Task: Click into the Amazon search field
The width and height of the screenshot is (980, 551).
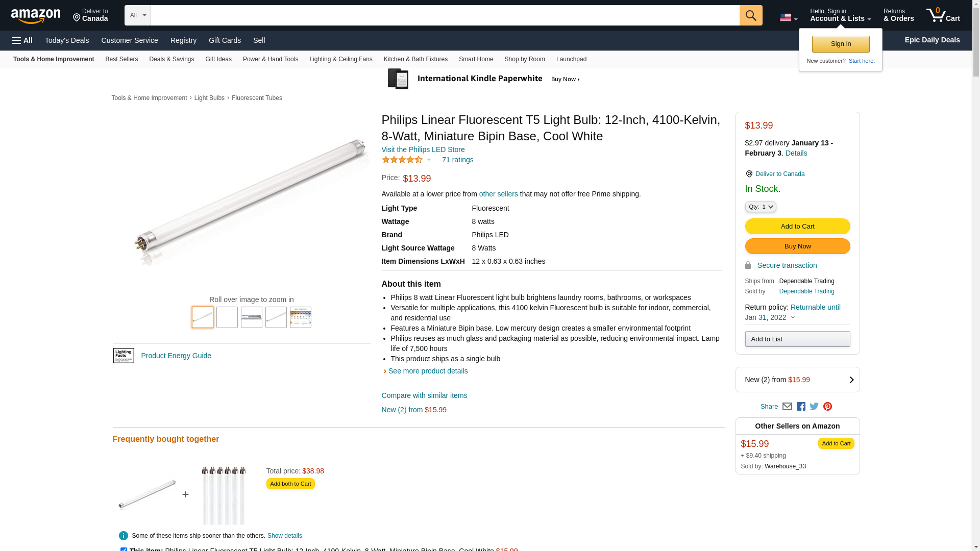Action: tap(445, 15)
